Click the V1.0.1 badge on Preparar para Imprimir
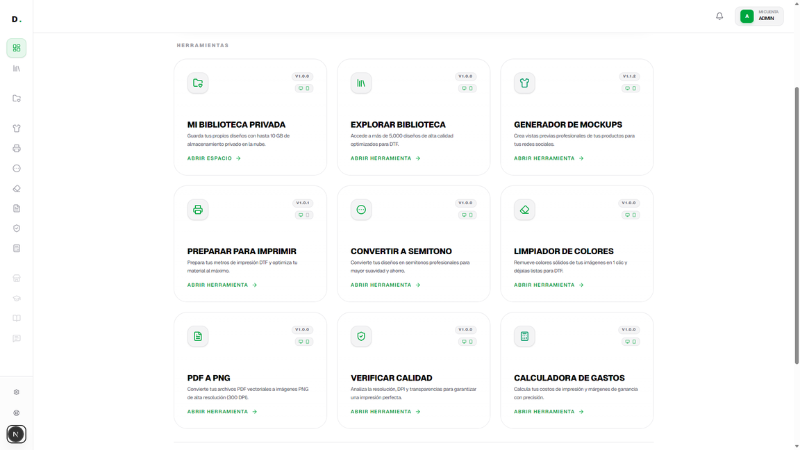The width and height of the screenshot is (800, 450). coord(303,203)
